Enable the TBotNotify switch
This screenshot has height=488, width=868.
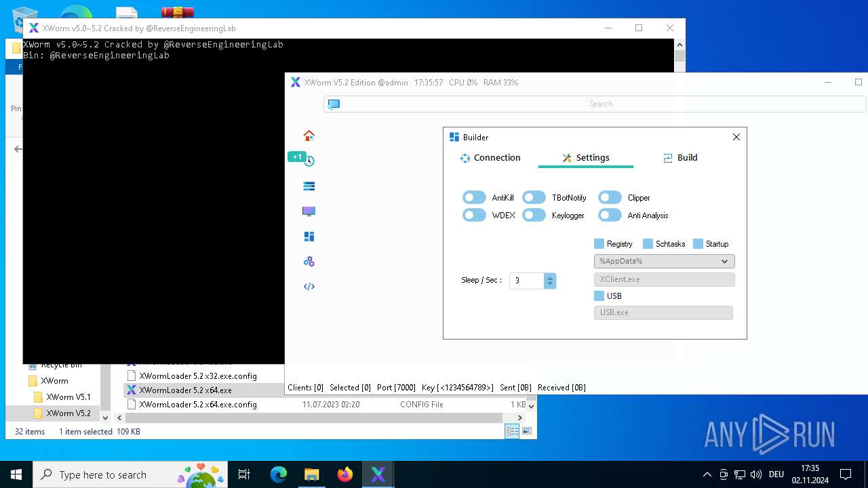click(534, 197)
